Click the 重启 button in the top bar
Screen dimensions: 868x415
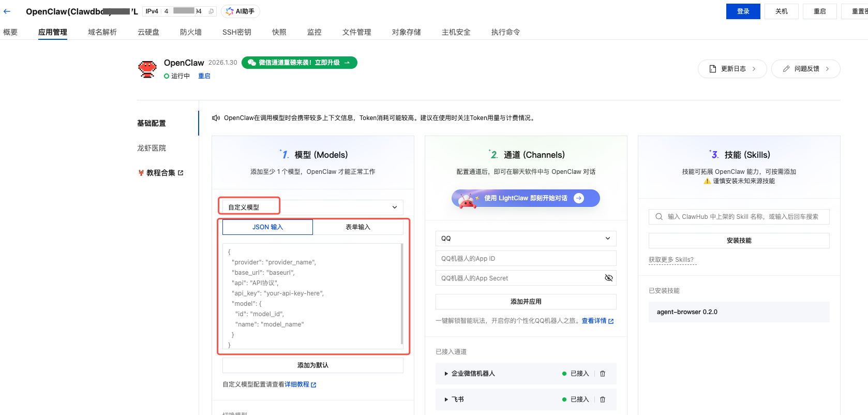(x=820, y=11)
